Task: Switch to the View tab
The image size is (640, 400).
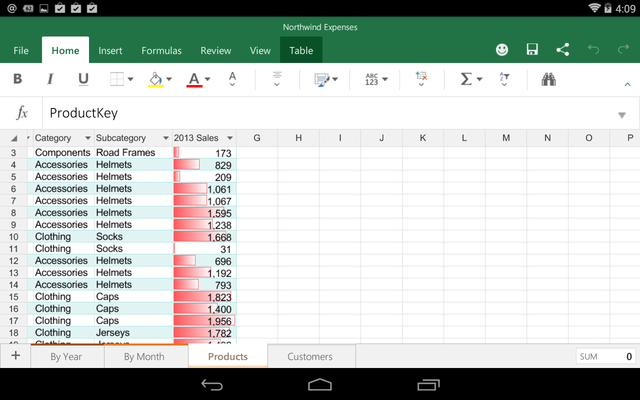Action: (260, 51)
